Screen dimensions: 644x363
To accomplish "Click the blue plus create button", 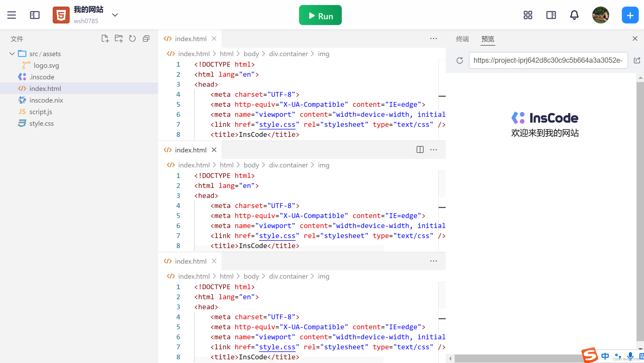I will [x=630, y=15].
